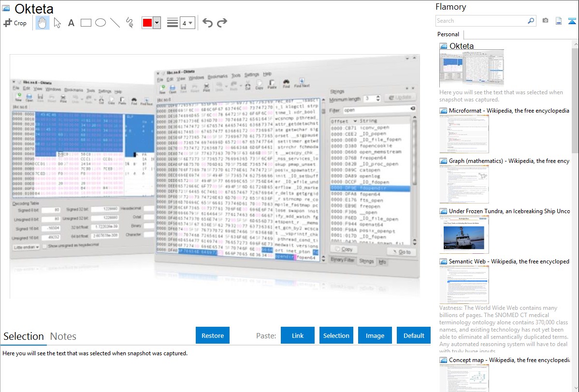Open the Personal tab
Viewport: 579px width, 392px height.
(449, 34)
